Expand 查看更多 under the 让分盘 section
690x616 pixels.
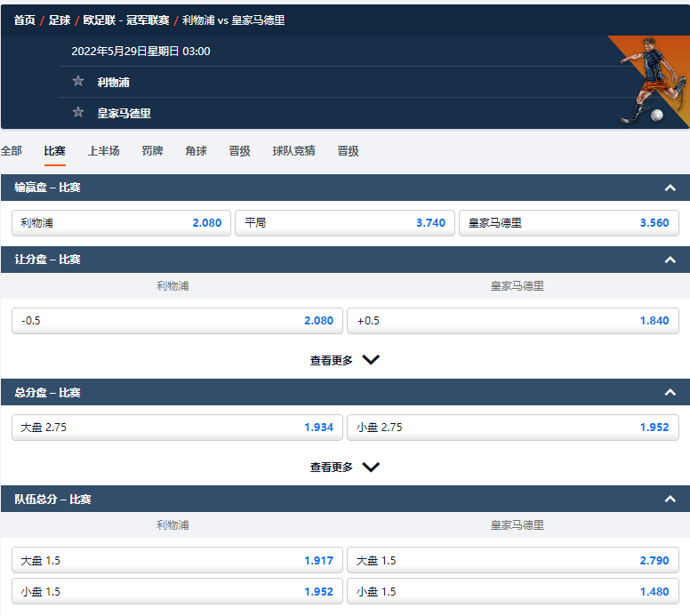click(344, 360)
